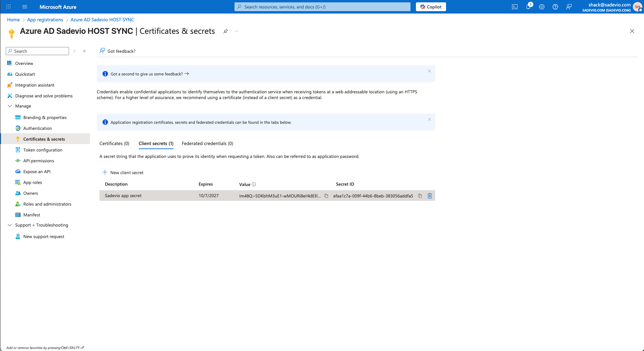Click the resource search box
Screen dimensions: 644x351
pyautogui.click(x=322, y=7)
